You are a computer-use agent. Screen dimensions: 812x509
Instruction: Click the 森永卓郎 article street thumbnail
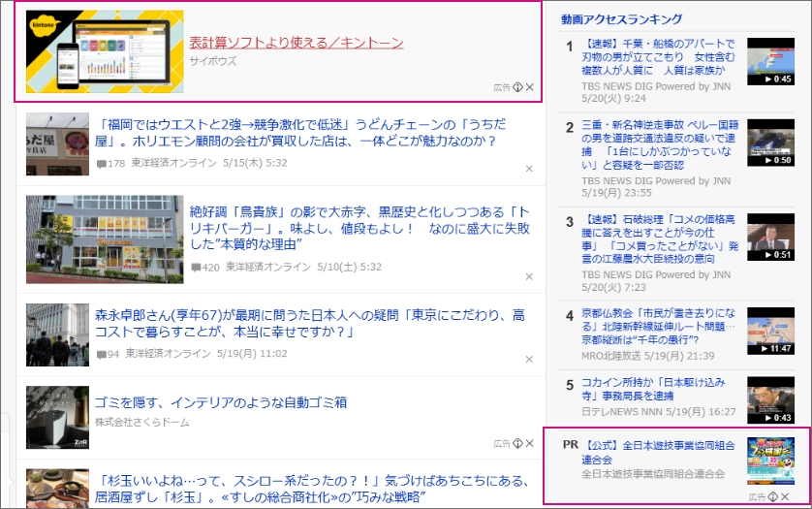click(57, 334)
